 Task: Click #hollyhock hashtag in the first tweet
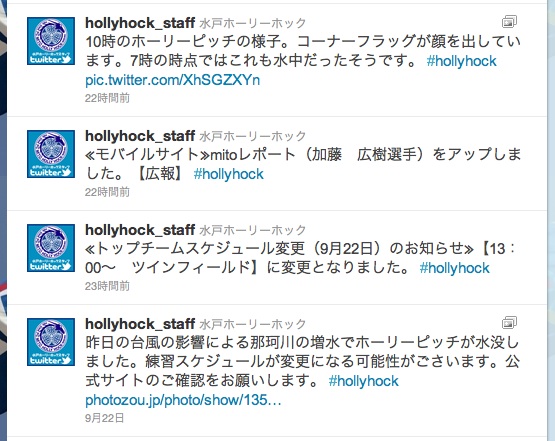click(x=462, y=61)
